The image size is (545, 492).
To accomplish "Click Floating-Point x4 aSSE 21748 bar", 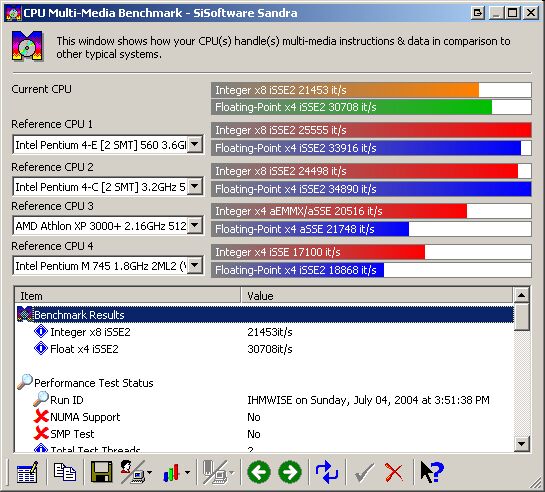I will tap(371, 229).
